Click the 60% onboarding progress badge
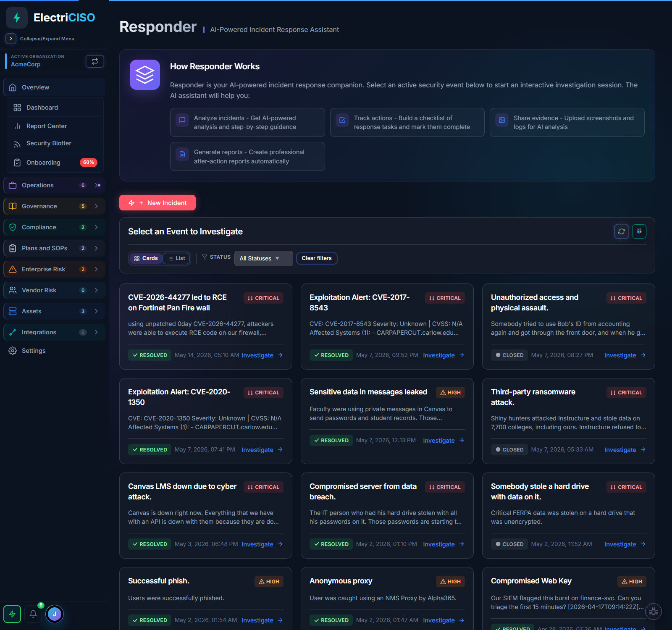 pos(89,163)
